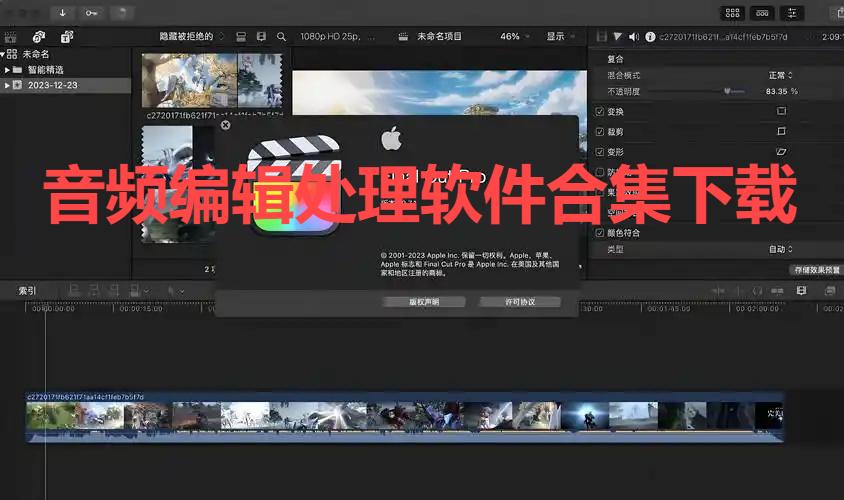The height and width of the screenshot is (500, 844).
Task: Close the About Final Cut Pro dialog
Action: (x=226, y=125)
